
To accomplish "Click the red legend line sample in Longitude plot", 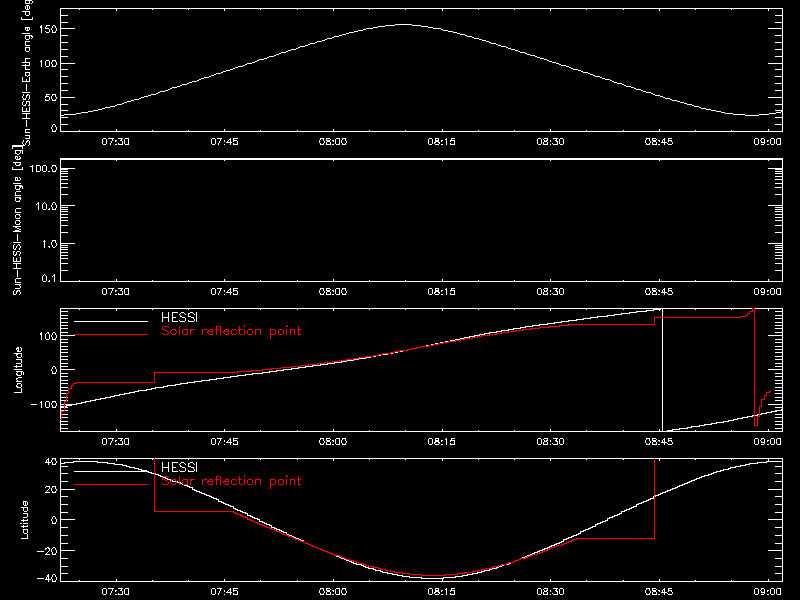I will coord(111,335).
